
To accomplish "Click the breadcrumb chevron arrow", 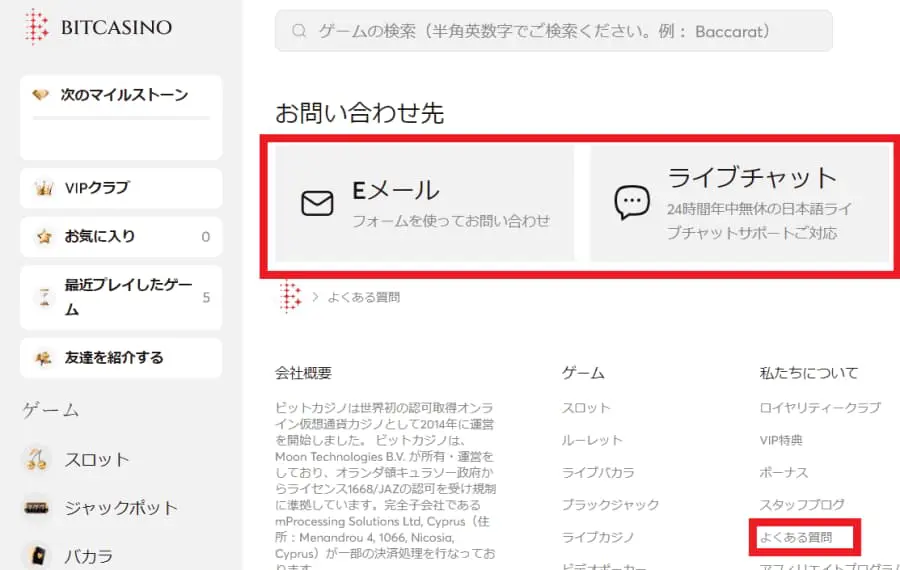I will pos(315,297).
